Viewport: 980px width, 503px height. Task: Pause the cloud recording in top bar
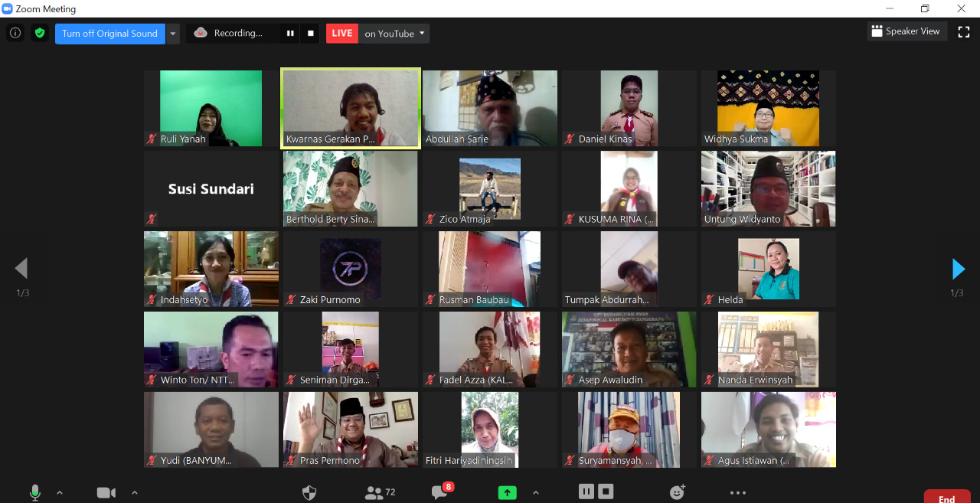pos(290,33)
